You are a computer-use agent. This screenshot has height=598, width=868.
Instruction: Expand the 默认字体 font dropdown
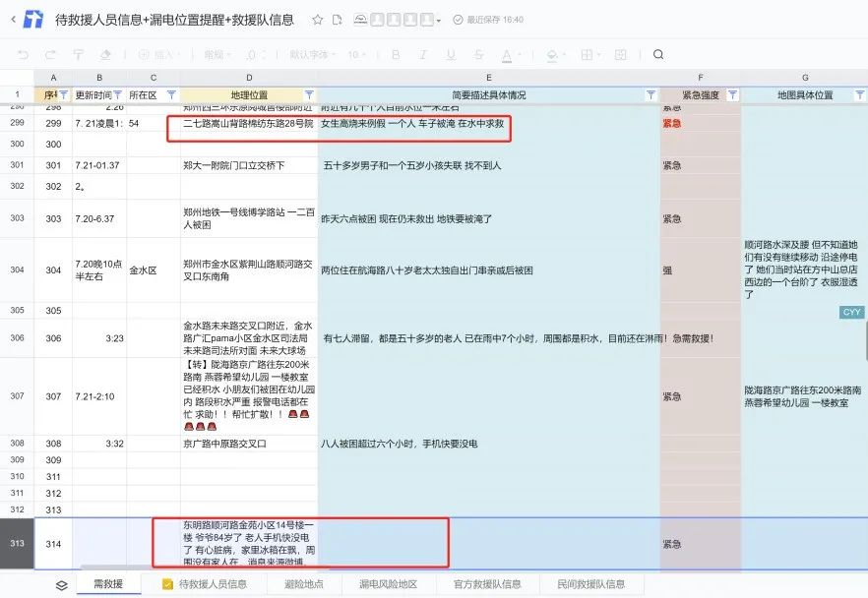click(312, 54)
